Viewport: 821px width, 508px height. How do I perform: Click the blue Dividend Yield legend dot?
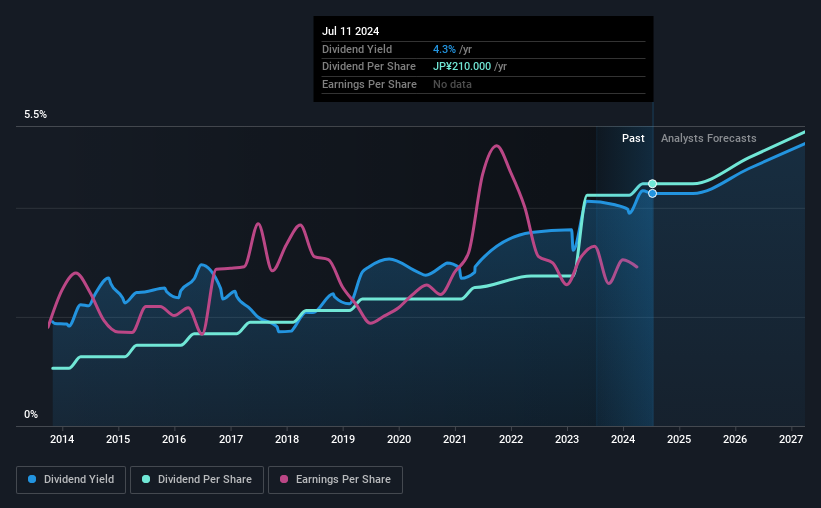pyautogui.click(x=32, y=479)
